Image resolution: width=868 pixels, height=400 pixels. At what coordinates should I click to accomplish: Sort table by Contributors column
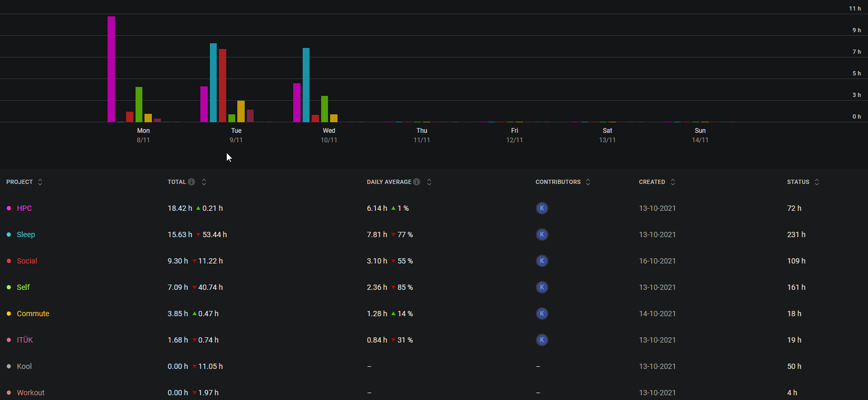coord(588,182)
